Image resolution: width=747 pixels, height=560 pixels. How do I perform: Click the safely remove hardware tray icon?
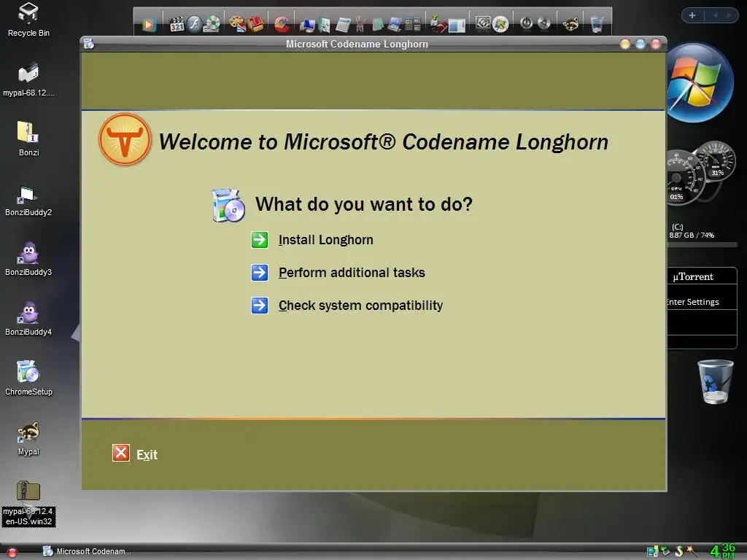665,551
